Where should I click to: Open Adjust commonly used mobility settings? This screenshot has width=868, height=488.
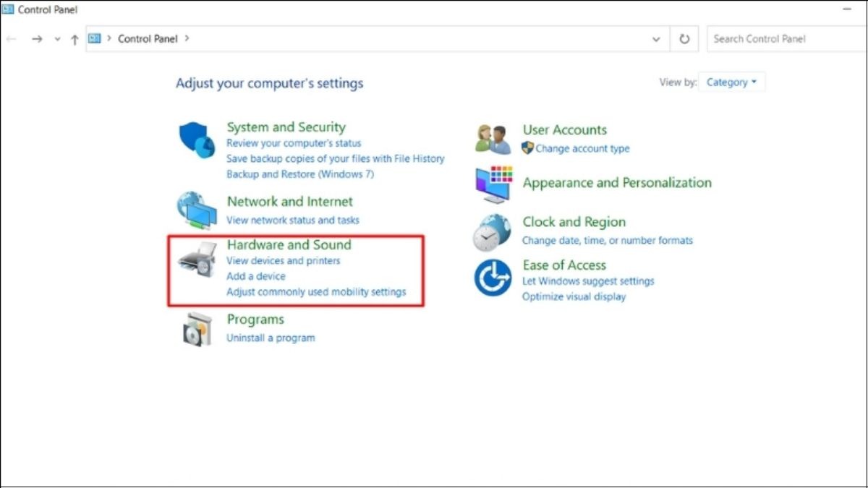point(316,292)
